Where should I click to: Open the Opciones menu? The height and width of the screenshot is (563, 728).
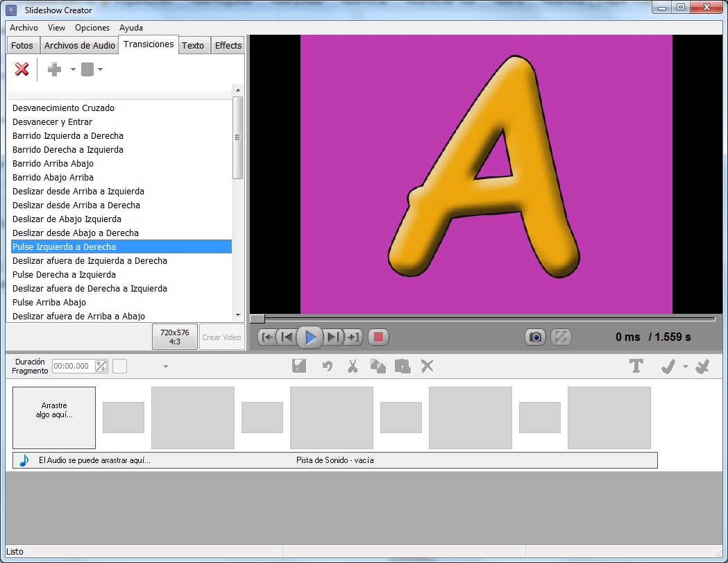point(92,27)
